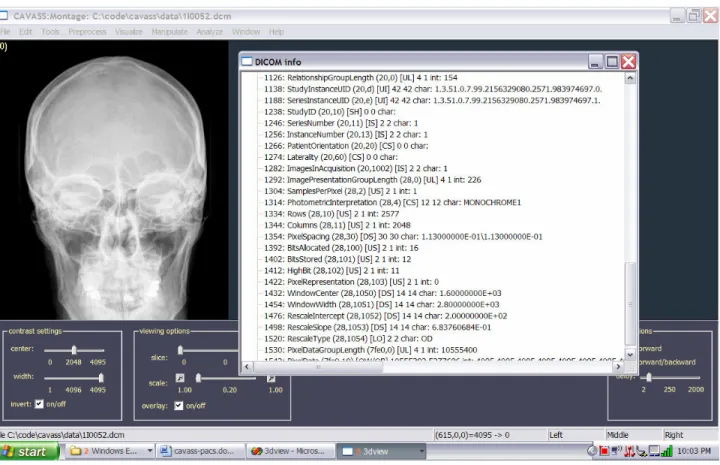Open the Tools menu
The width and height of the screenshot is (720, 465).
tap(50, 32)
